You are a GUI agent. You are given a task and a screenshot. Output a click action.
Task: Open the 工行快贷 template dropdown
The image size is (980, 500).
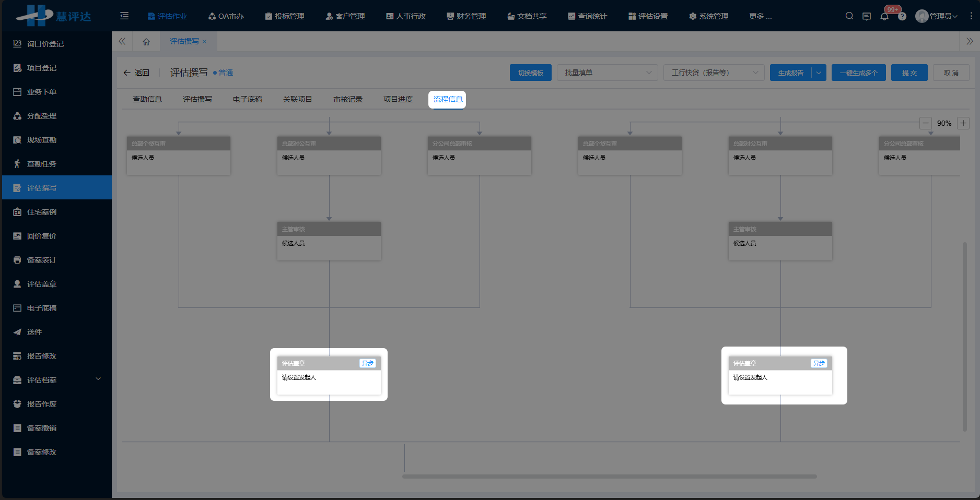714,73
